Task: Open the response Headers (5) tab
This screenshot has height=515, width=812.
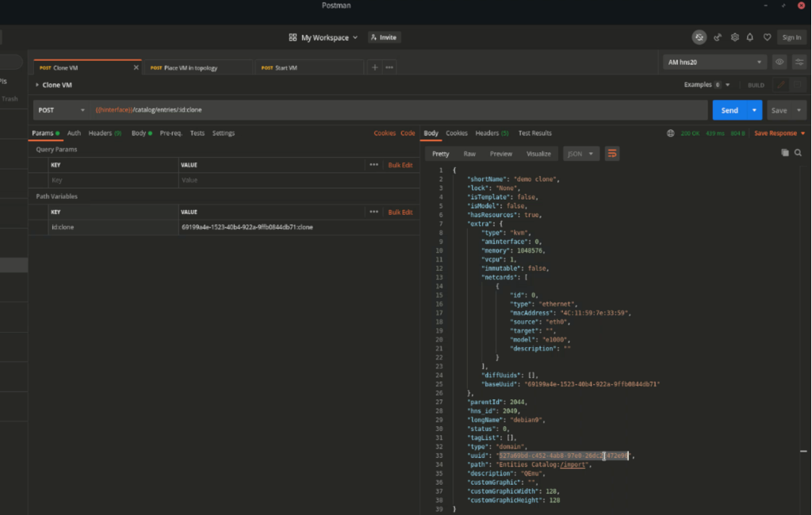Action: [x=492, y=133]
